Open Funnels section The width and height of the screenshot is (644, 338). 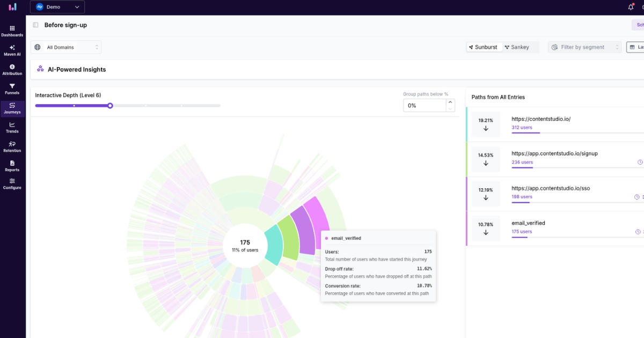point(12,89)
